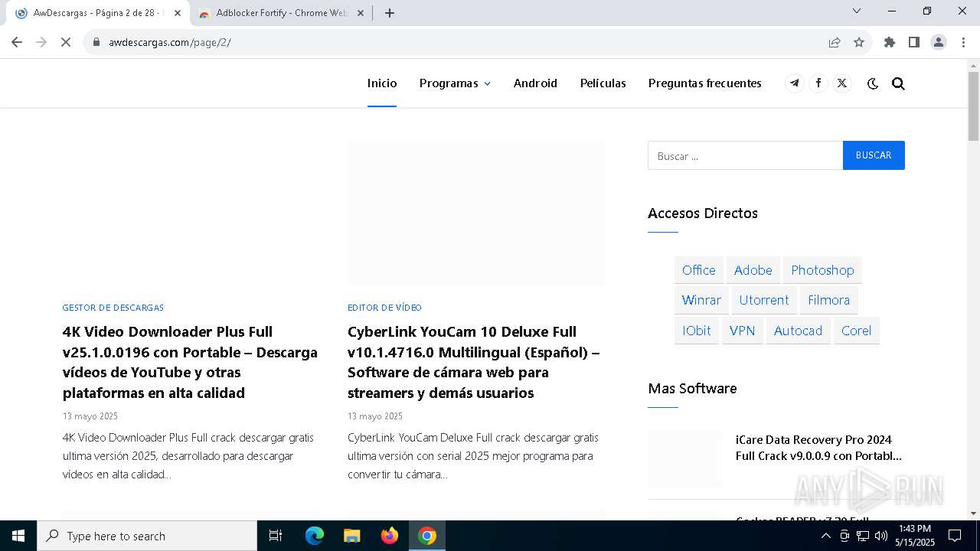
Task: Click taskbar Type here to search box
Action: [147, 536]
